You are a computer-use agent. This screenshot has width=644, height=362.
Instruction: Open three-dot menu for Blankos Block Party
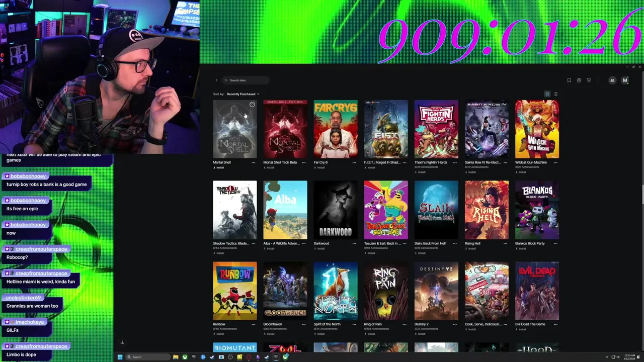coord(555,243)
